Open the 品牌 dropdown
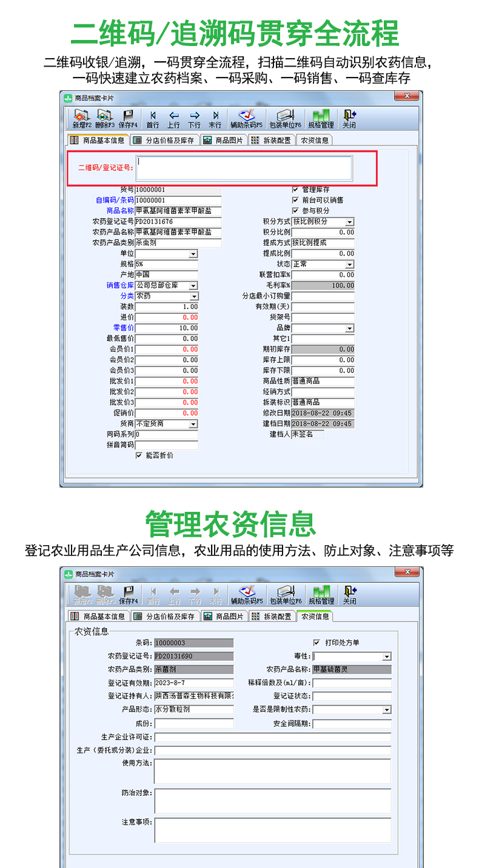This screenshot has width=479, height=868. tap(349, 328)
